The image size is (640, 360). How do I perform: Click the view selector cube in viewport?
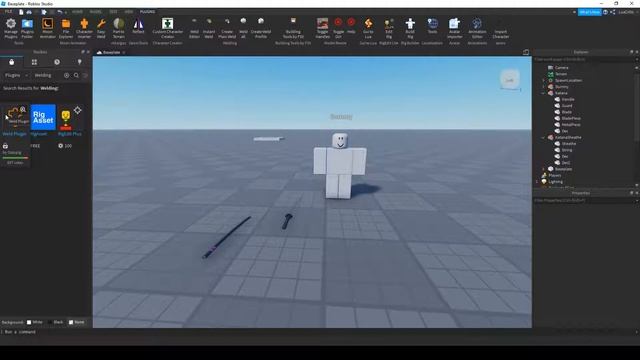(510, 80)
